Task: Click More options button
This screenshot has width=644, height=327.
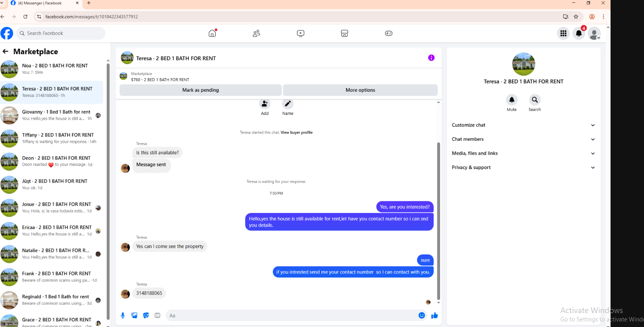Action: tap(360, 90)
